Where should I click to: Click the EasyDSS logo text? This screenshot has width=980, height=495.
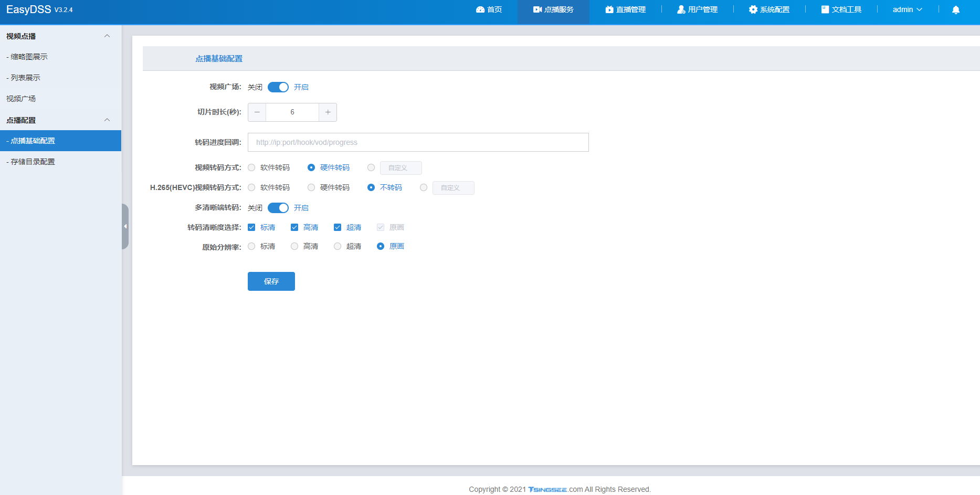click(x=28, y=9)
